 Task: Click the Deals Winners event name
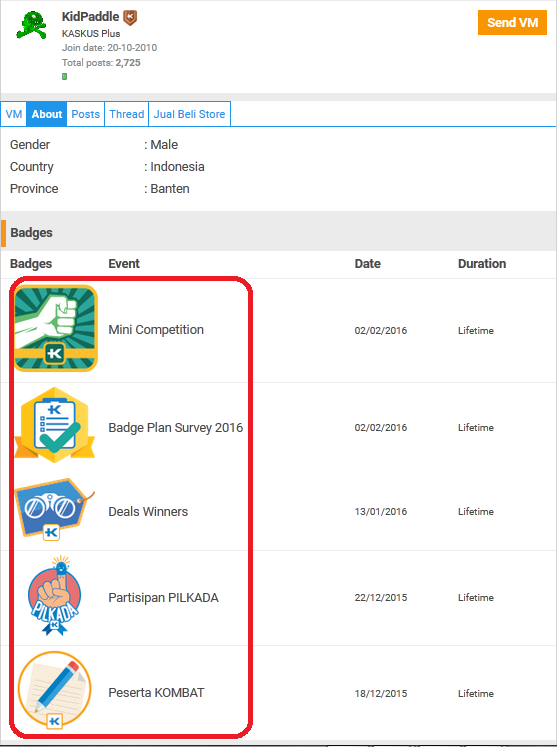tap(148, 512)
